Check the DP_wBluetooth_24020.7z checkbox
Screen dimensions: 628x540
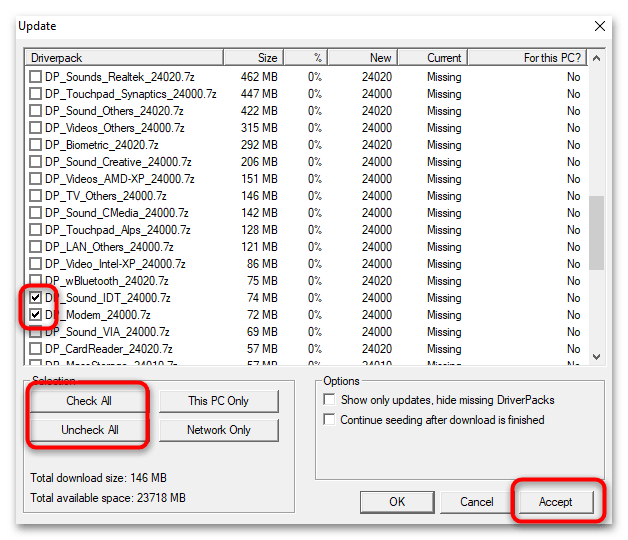(x=36, y=281)
